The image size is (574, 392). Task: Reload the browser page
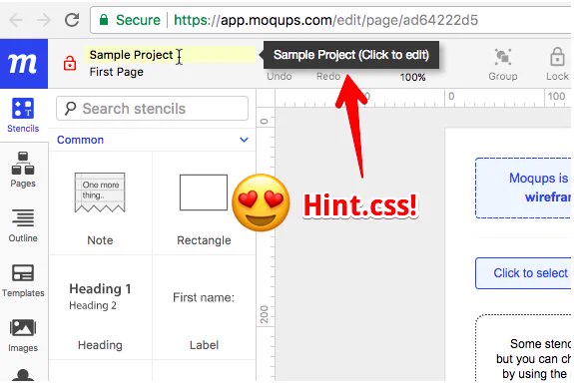(72, 20)
